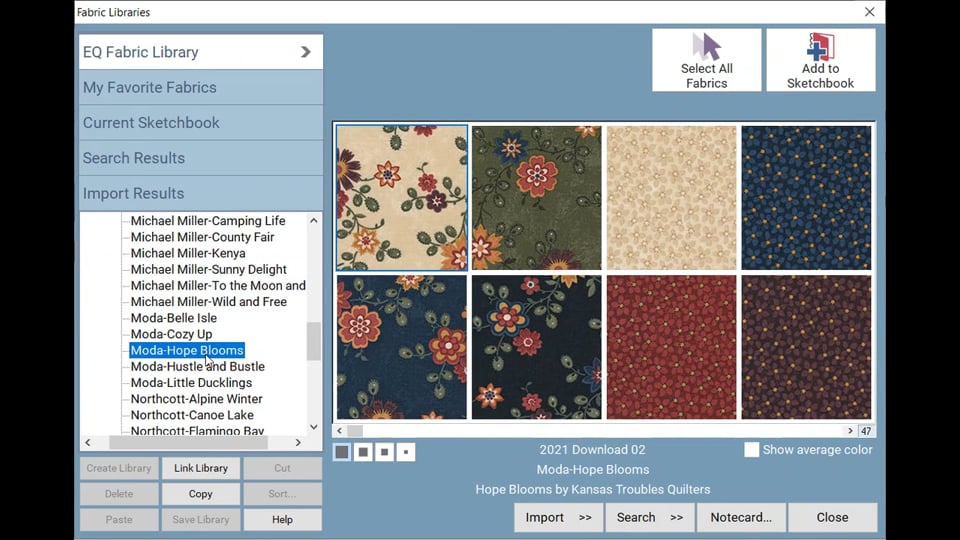Click the Search button
Screen dimensions: 960x540
click(x=650, y=517)
